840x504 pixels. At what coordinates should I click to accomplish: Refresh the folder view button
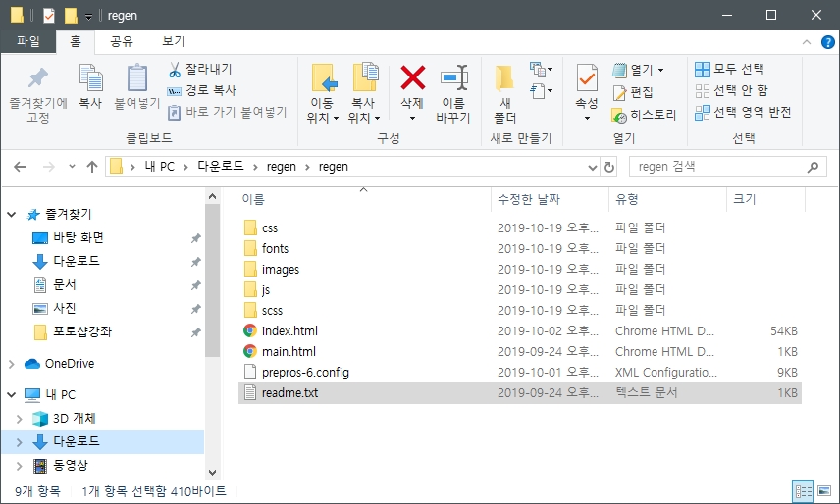click(x=609, y=167)
